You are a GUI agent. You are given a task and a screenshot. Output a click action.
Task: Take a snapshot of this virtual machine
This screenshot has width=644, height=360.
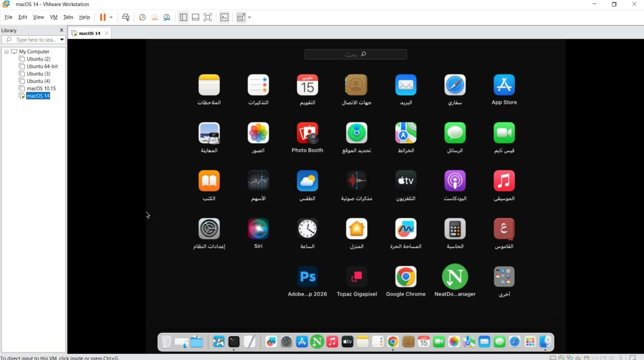142,17
